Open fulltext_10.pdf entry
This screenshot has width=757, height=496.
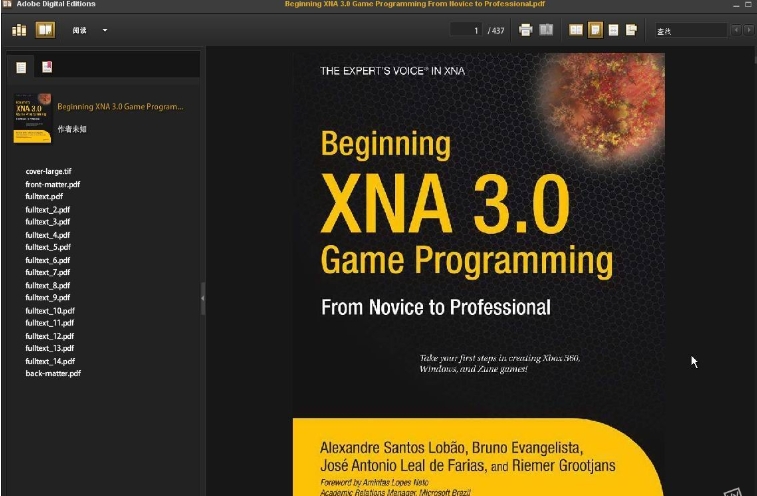pos(50,311)
